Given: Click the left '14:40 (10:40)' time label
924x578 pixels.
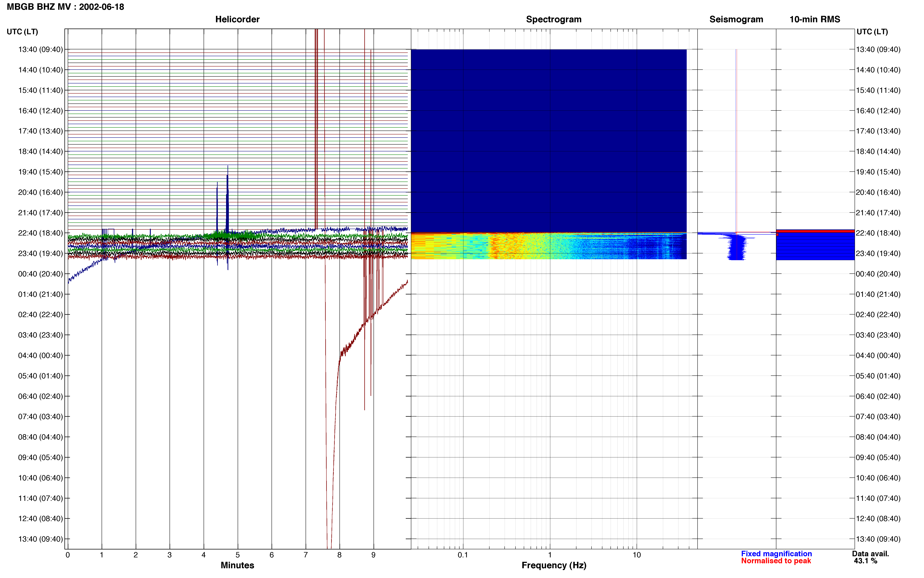Looking at the screenshot, I should tap(41, 70).
